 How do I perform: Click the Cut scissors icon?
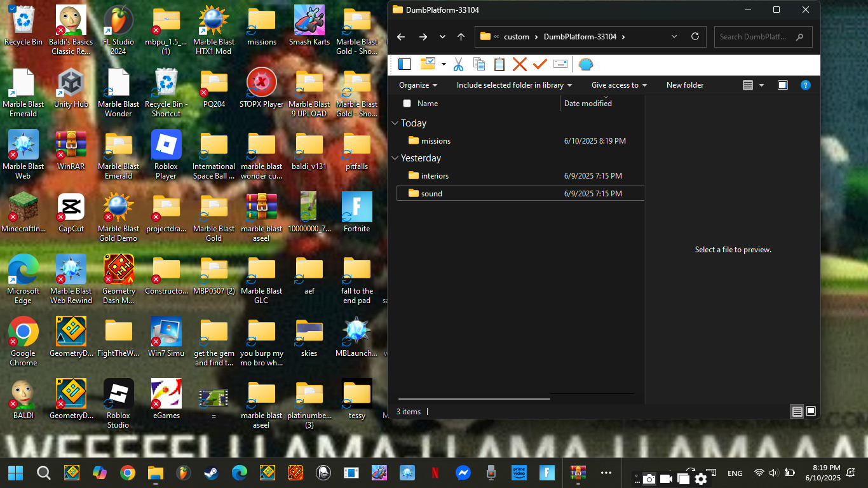[458, 64]
